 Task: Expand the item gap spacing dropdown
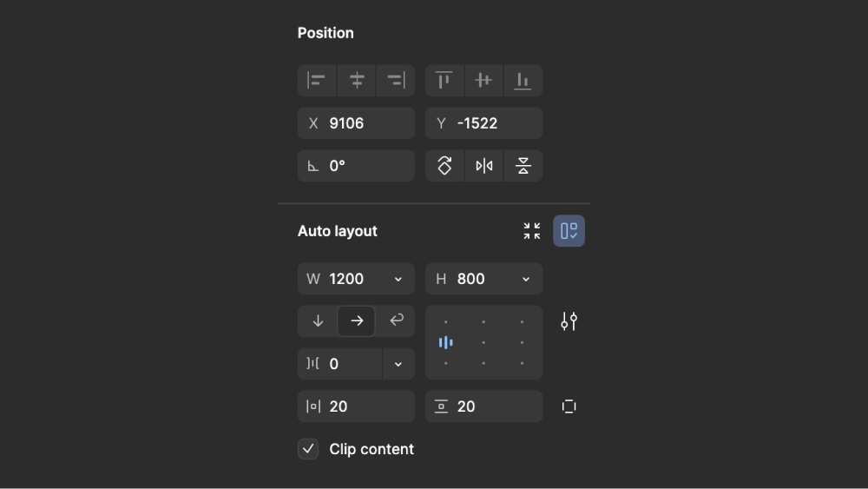398,364
